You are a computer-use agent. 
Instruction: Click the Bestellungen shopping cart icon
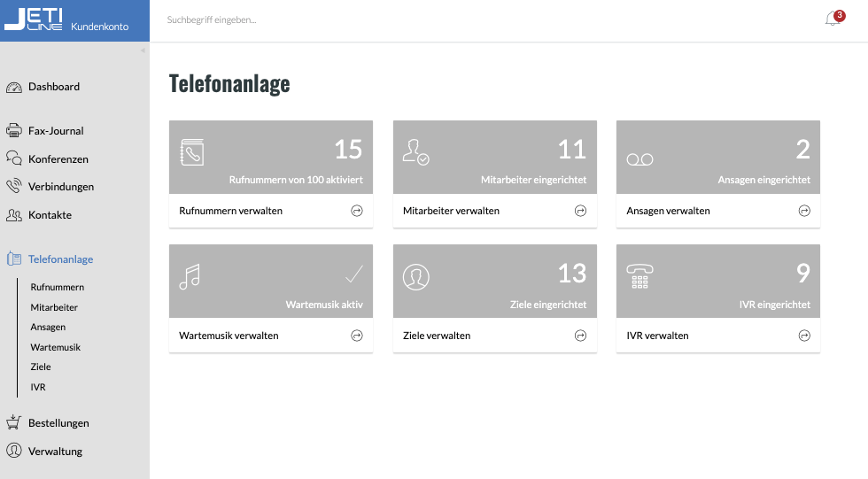14,422
